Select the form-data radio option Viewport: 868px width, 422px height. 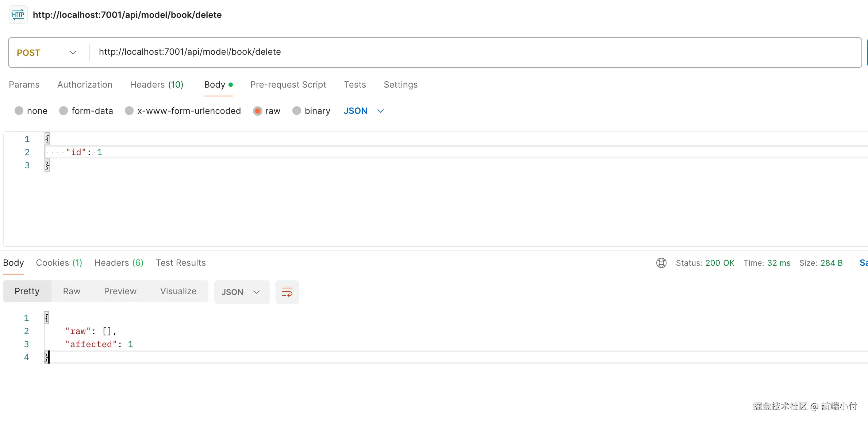coord(64,111)
